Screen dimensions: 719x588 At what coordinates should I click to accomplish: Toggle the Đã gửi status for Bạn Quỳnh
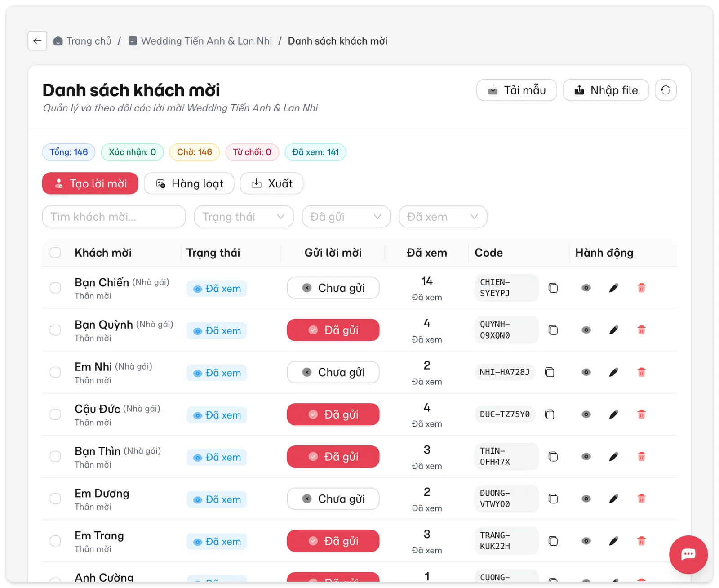click(333, 330)
